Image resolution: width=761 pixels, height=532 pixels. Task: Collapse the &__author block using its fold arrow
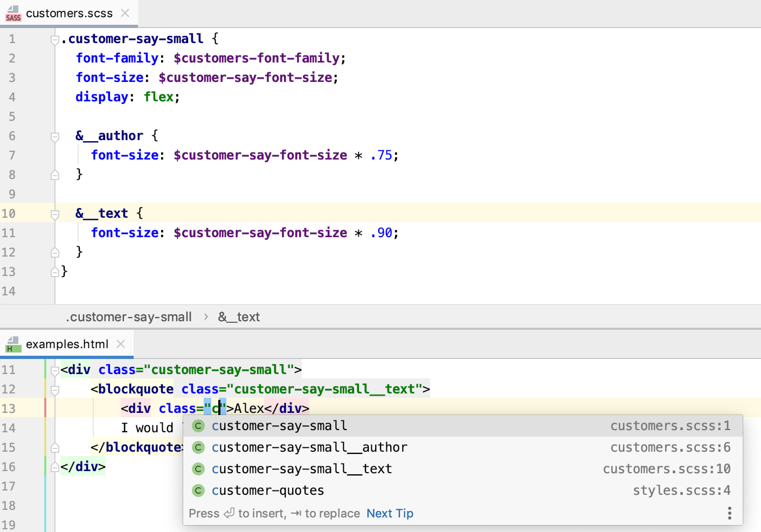54,137
